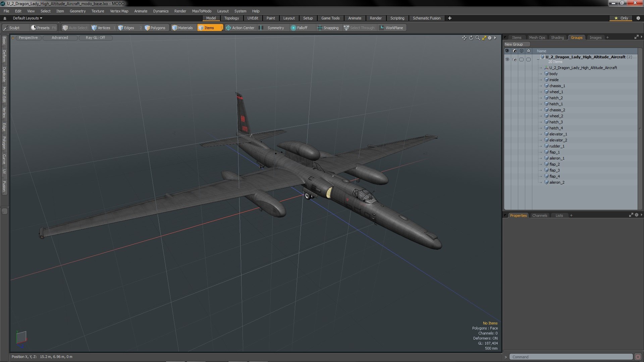
Task: Open the Presets browser
Action: pos(44,28)
